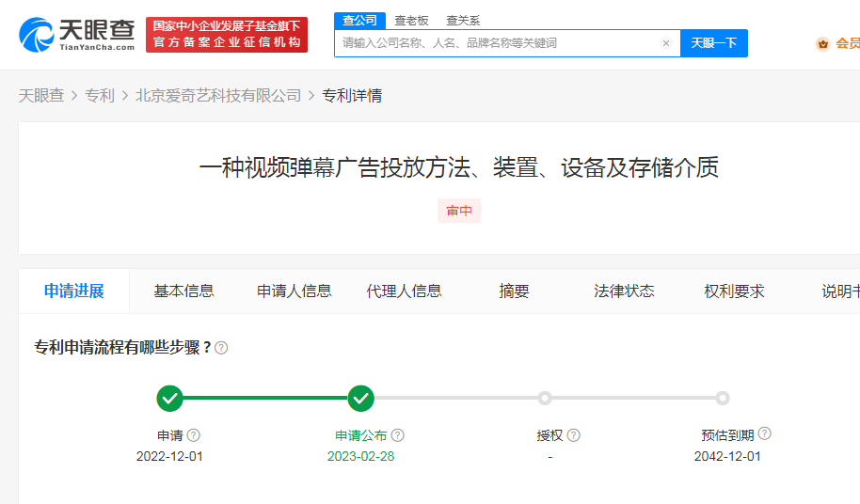Click the date 2042-12-01
Viewport: 860px width, 504px height.
(727, 456)
